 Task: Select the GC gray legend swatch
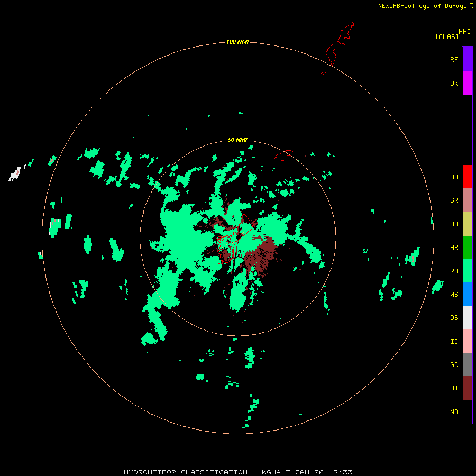467,364
